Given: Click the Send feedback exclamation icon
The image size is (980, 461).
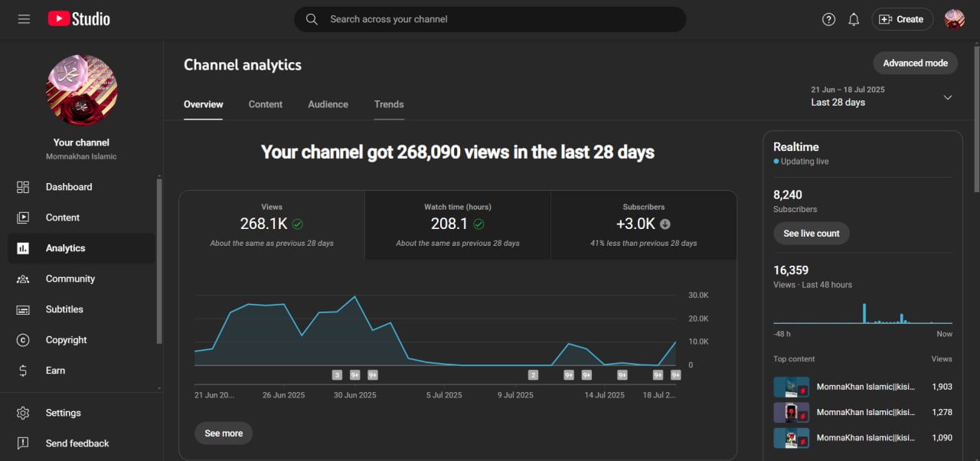Looking at the screenshot, I should point(23,443).
